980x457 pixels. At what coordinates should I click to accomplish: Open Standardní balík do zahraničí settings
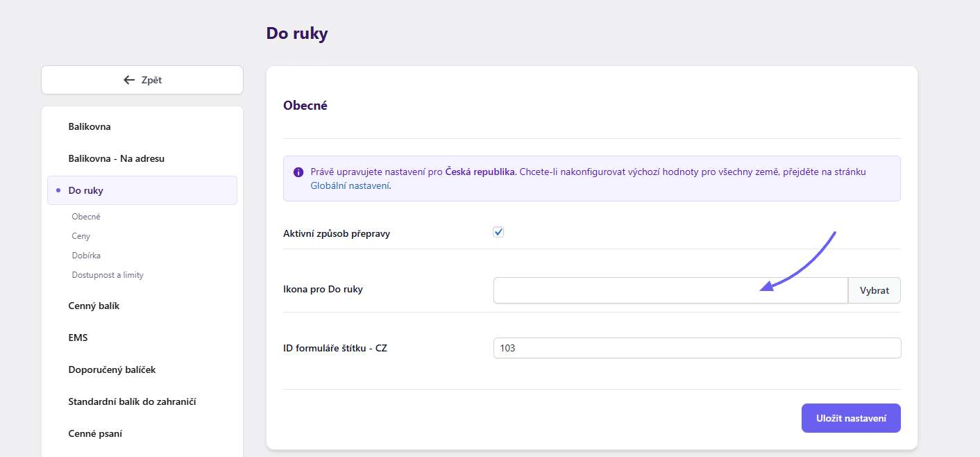pyautogui.click(x=132, y=401)
